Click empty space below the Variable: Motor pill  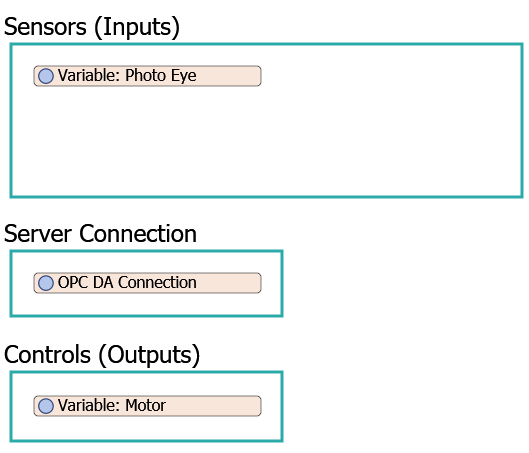click(147, 427)
